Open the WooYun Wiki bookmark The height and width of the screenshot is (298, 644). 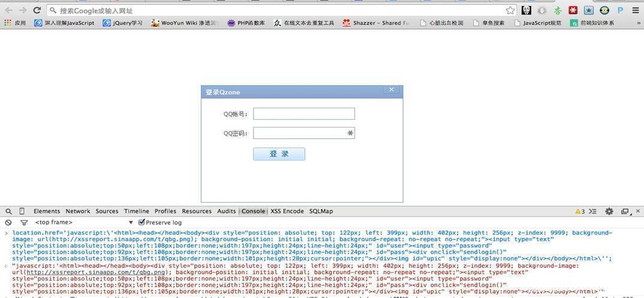184,23
